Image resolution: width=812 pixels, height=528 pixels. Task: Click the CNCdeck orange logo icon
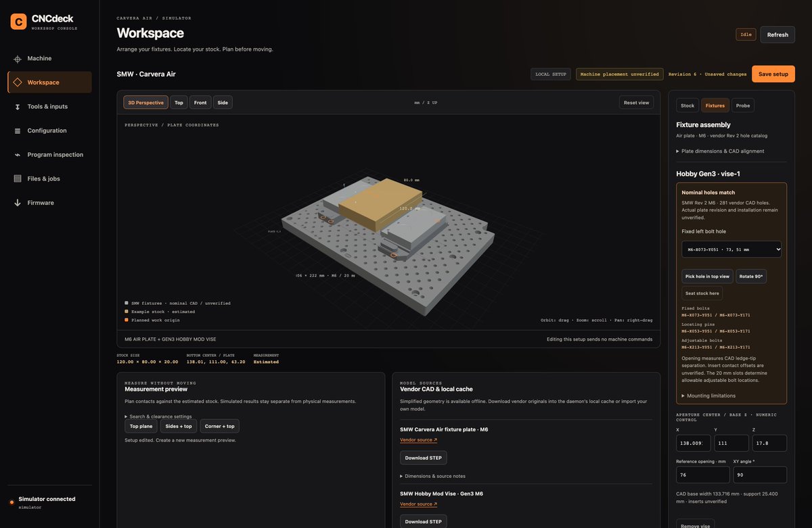click(x=18, y=22)
